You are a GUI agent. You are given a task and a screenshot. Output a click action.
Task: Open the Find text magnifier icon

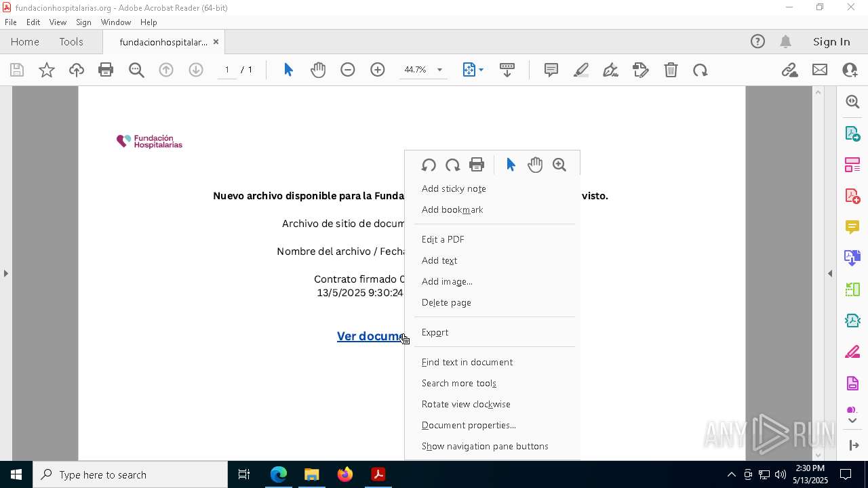(x=136, y=70)
